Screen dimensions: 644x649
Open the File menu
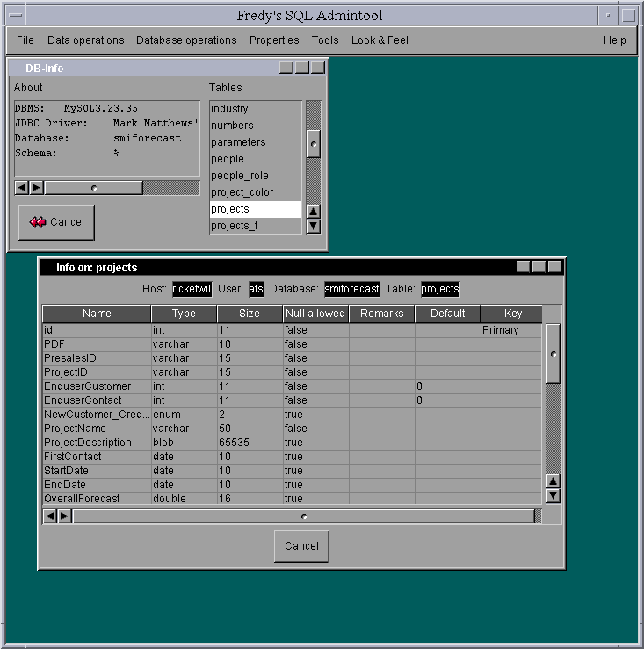click(x=25, y=40)
